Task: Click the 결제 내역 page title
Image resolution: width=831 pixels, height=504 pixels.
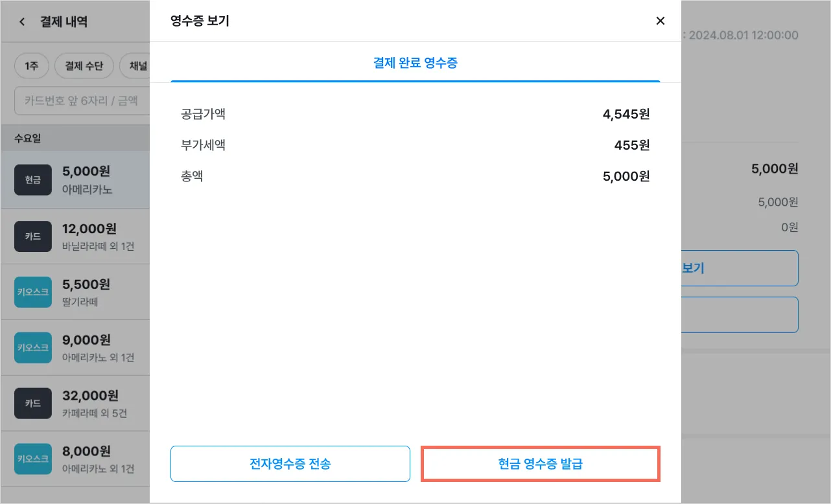Action: coord(64,22)
